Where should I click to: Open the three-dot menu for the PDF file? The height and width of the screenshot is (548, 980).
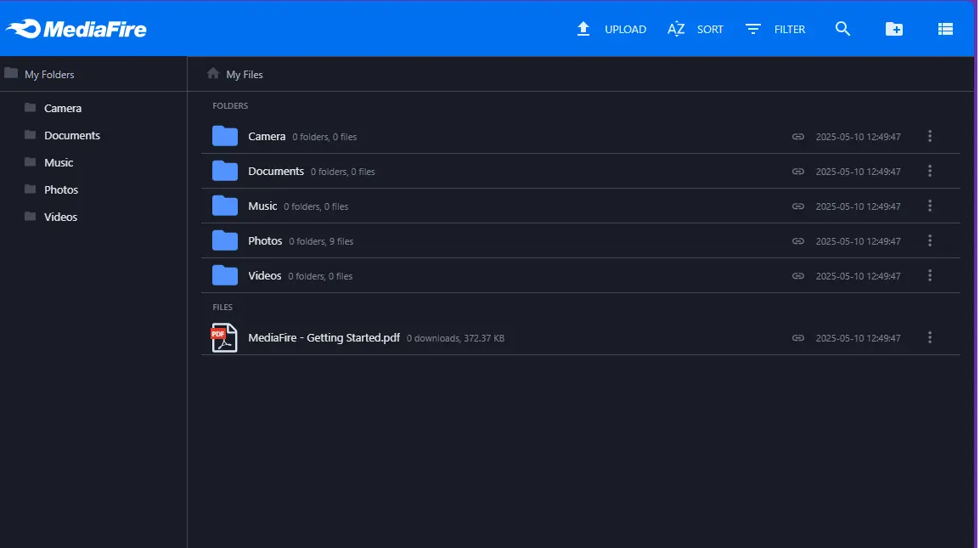[x=930, y=337]
